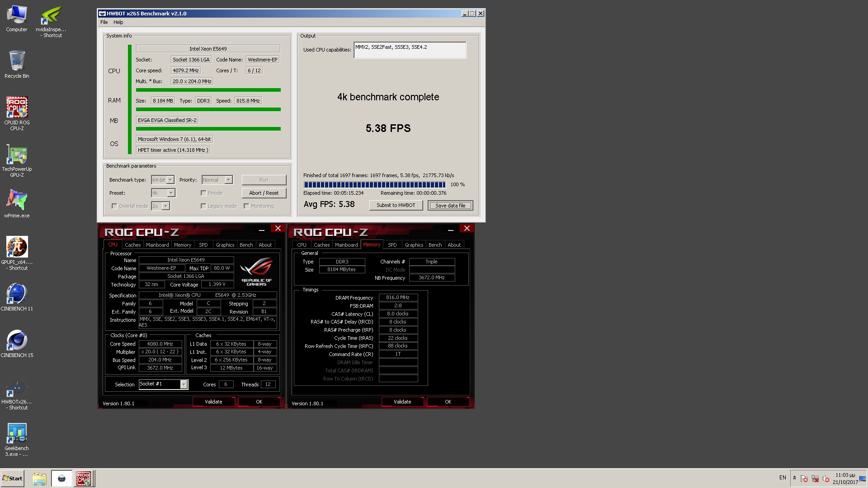Open Memory tab in left CPU-Z window

(183, 245)
